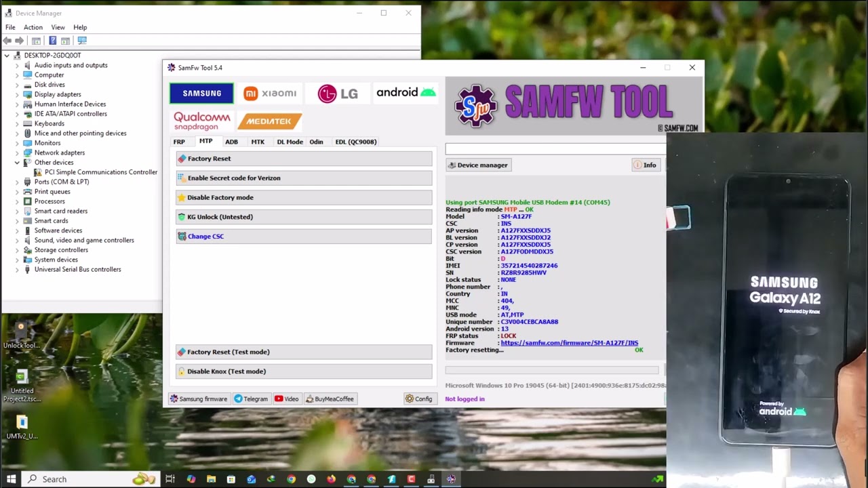Viewport: 868px width, 488px height.
Task: Click the taskbar Search box
Action: tap(90, 479)
